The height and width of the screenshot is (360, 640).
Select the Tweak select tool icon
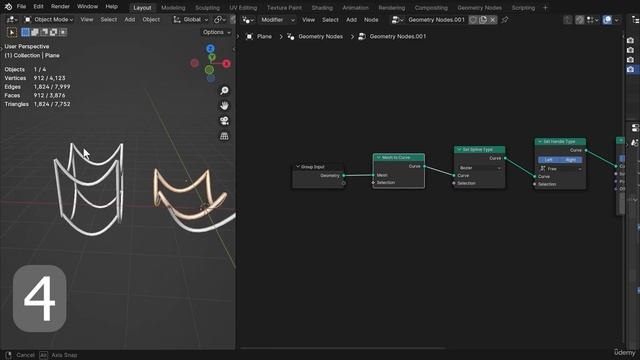coord(12,32)
